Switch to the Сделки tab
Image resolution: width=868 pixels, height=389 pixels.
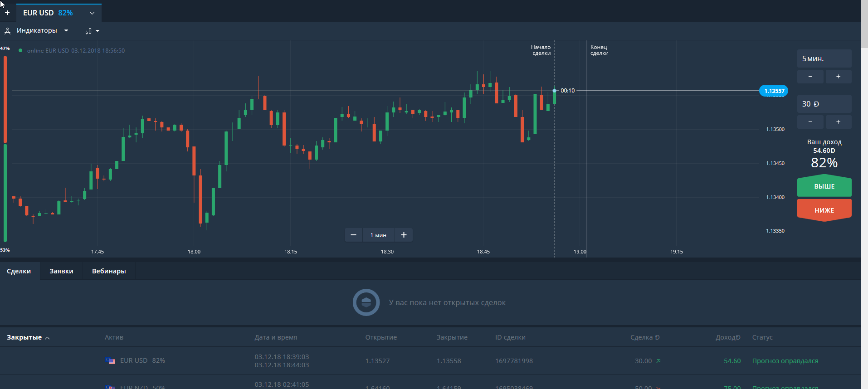point(19,271)
